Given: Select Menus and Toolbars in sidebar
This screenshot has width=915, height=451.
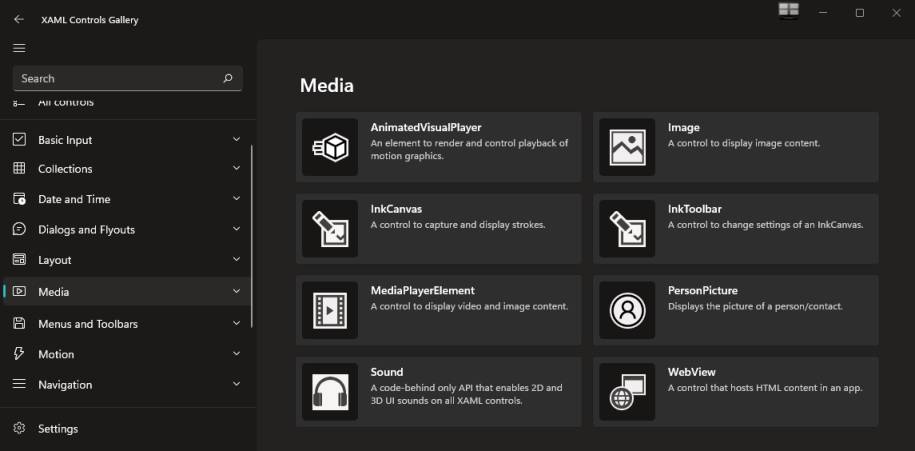Looking at the screenshot, I should tap(127, 323).
